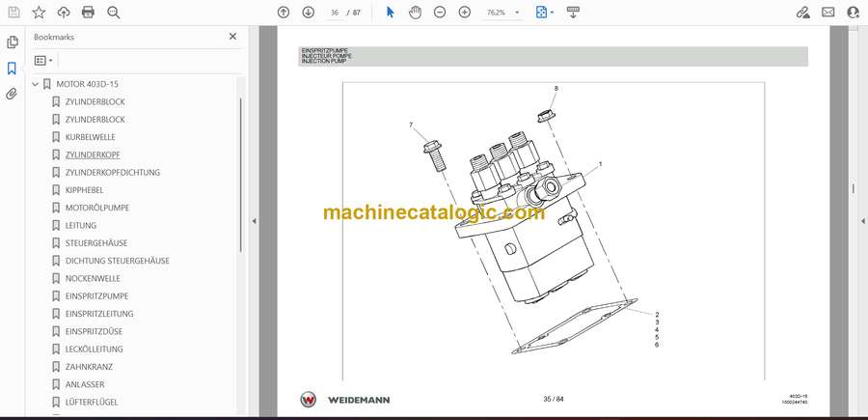The height and width of the screenshot is (420, 868).
Task: Click the bookmarks panel vertical scrollbar
Action: point(240,174)
